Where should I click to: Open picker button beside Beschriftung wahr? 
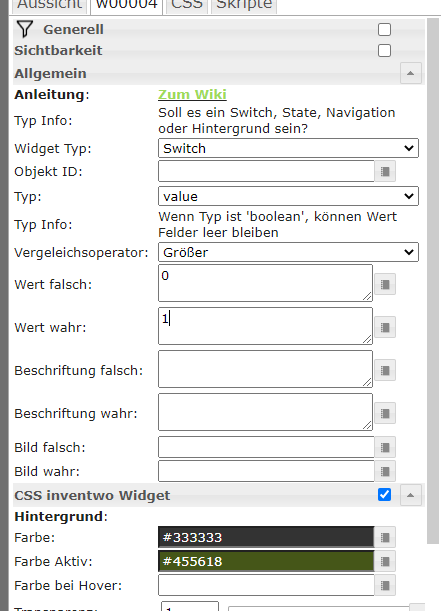pyautogui.click(x=385, y=413)
